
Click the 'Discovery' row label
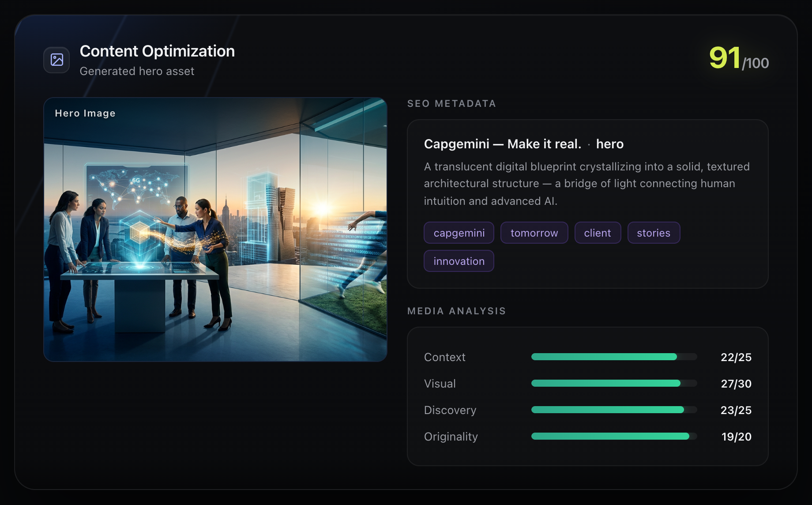pyautogui.click(x=450, y=410)
